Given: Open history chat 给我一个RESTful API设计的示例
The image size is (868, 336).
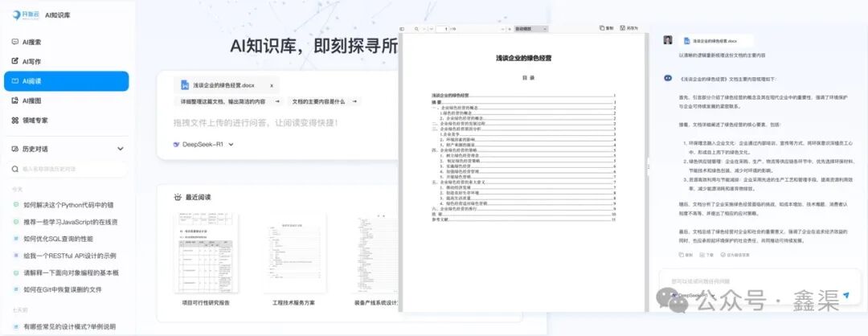Looking at the screenshot, I should pyautogui.click(x=68, y=256).
